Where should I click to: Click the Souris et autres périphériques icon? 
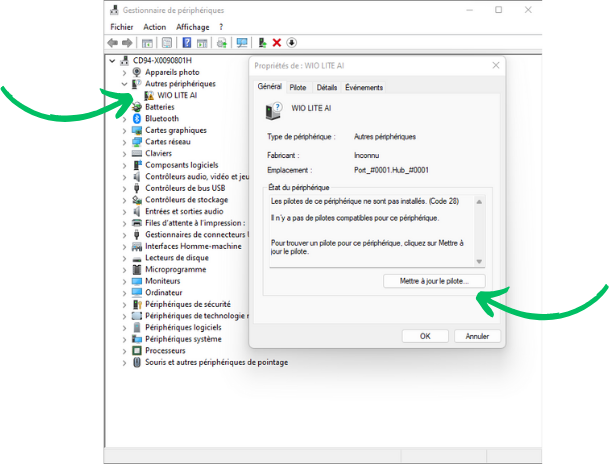(x=137, y=362)
